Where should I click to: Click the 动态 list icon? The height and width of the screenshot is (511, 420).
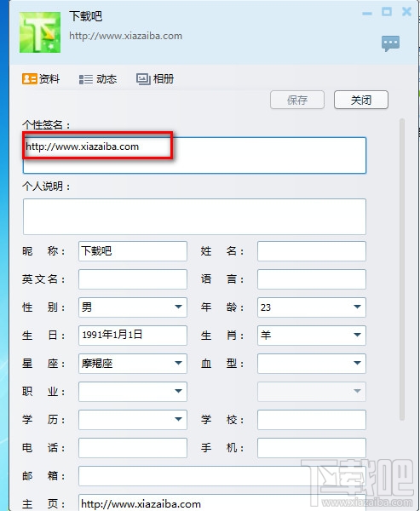pos(86,79)
